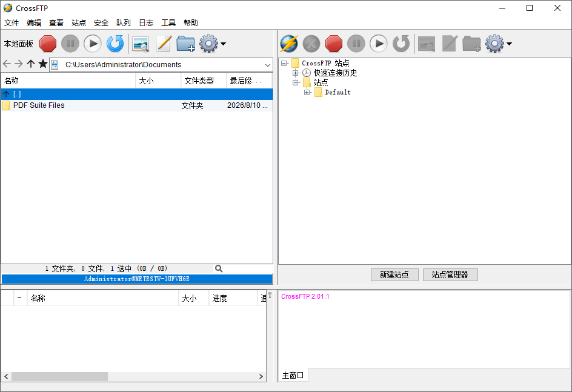Open the 站点 menu
The image size is (572, 392).
tap(79, 23)
